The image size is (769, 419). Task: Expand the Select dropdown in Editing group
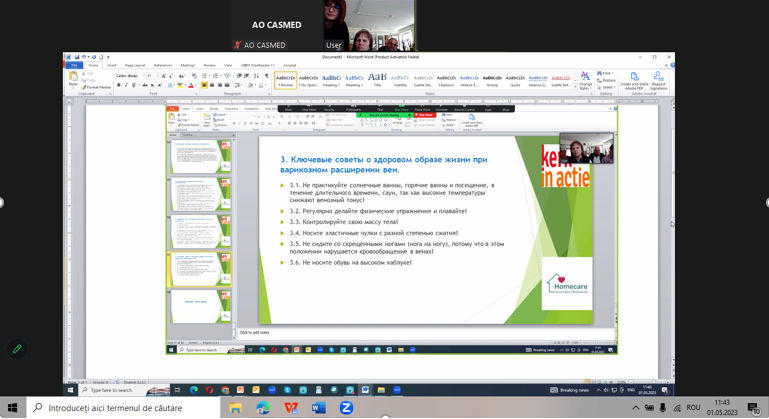coord(606,87)
